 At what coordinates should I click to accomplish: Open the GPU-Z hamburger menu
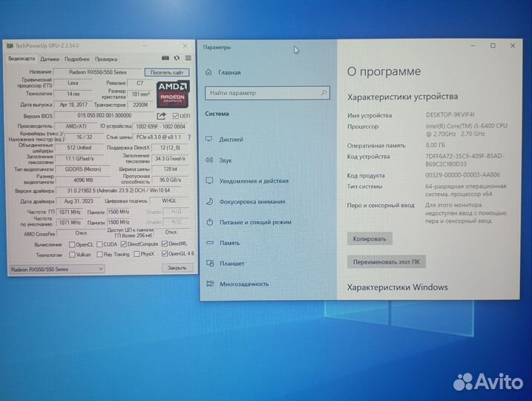[188, 58]
